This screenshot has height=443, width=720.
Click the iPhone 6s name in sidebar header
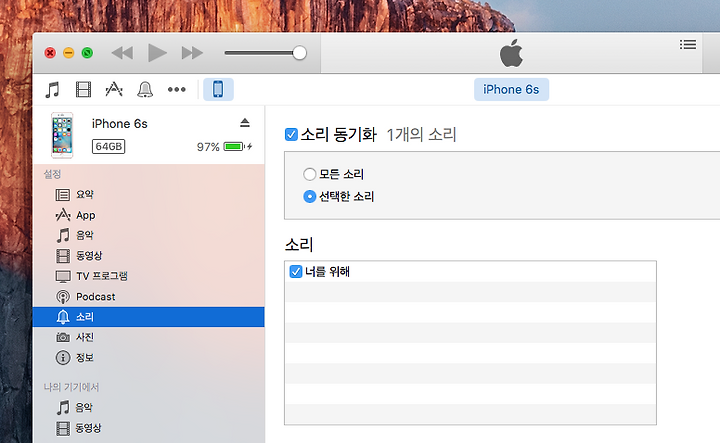(x=119, y=123)
